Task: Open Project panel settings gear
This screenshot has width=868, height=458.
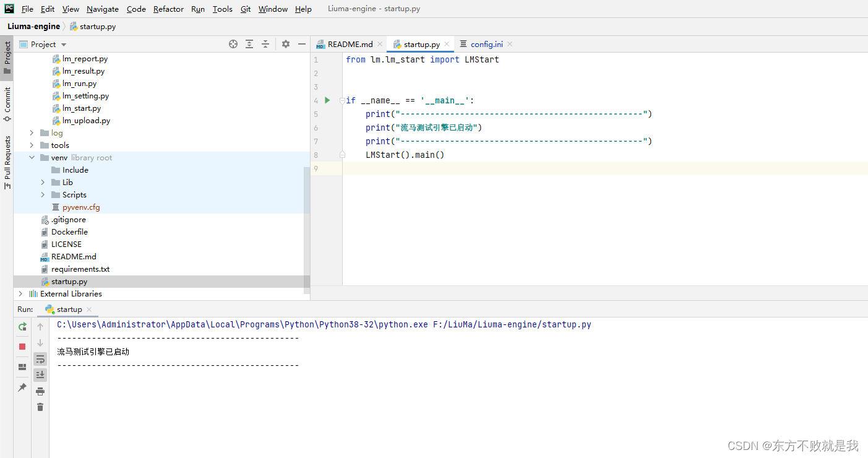Action: [x=286, y=44]
